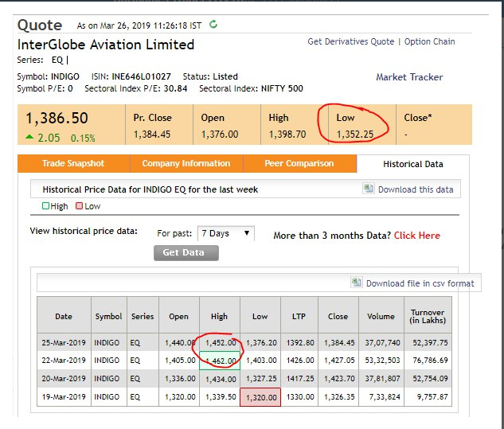Click the 76,786.69 turnover value

[x=430, y=361]
